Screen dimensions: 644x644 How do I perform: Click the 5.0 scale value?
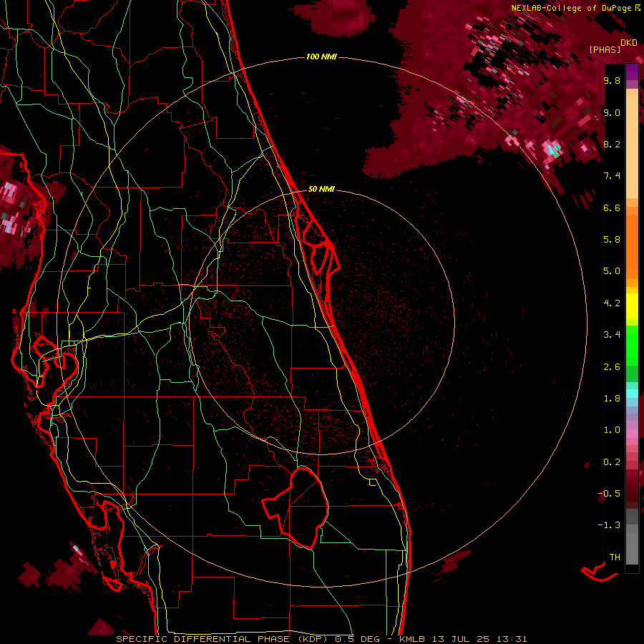point(612,271)
